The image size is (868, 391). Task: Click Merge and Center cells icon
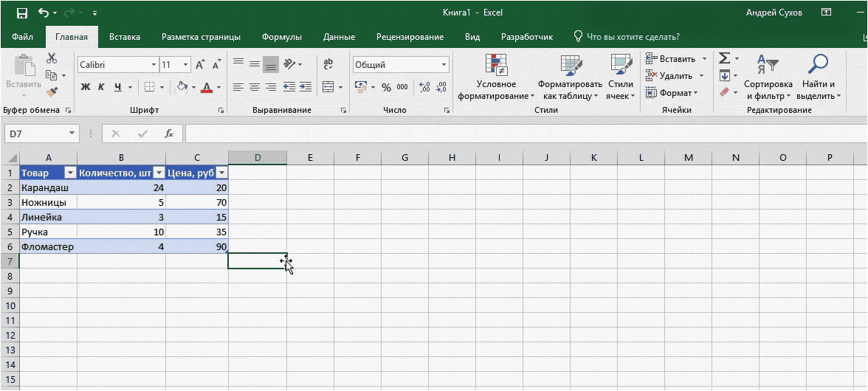pos(328,87)
